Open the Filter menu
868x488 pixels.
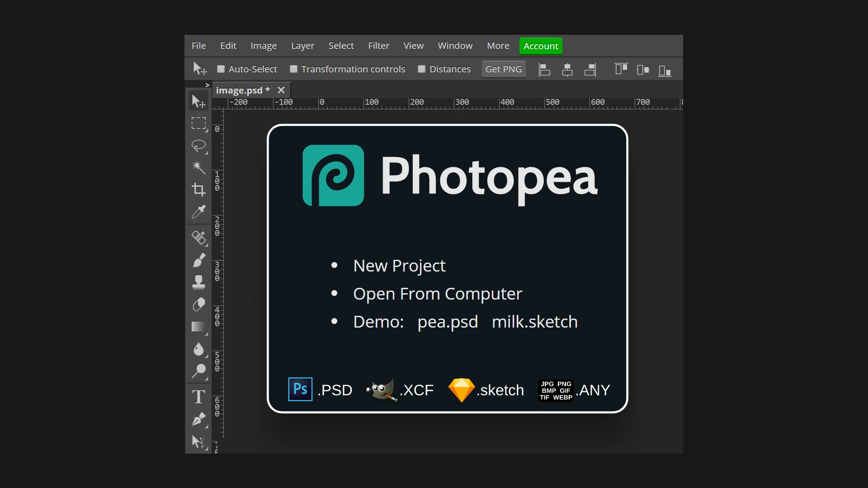(x=378, y=46)
